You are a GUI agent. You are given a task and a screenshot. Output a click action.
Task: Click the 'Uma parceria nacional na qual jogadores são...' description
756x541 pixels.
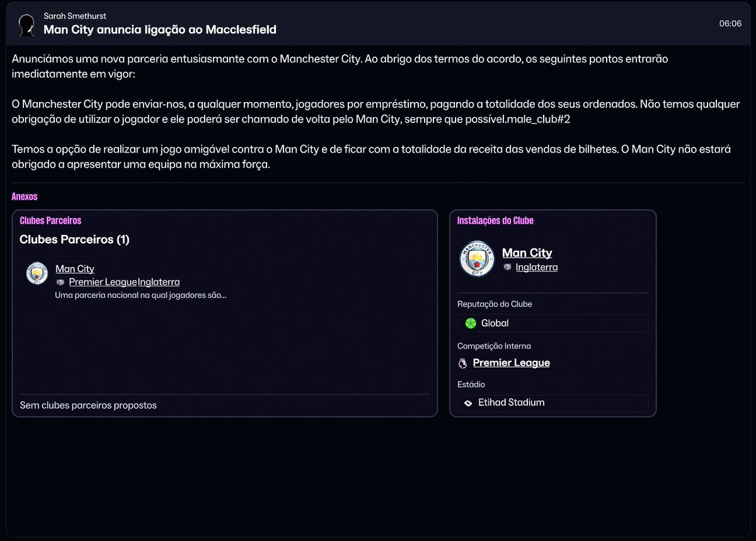[140, 295]
